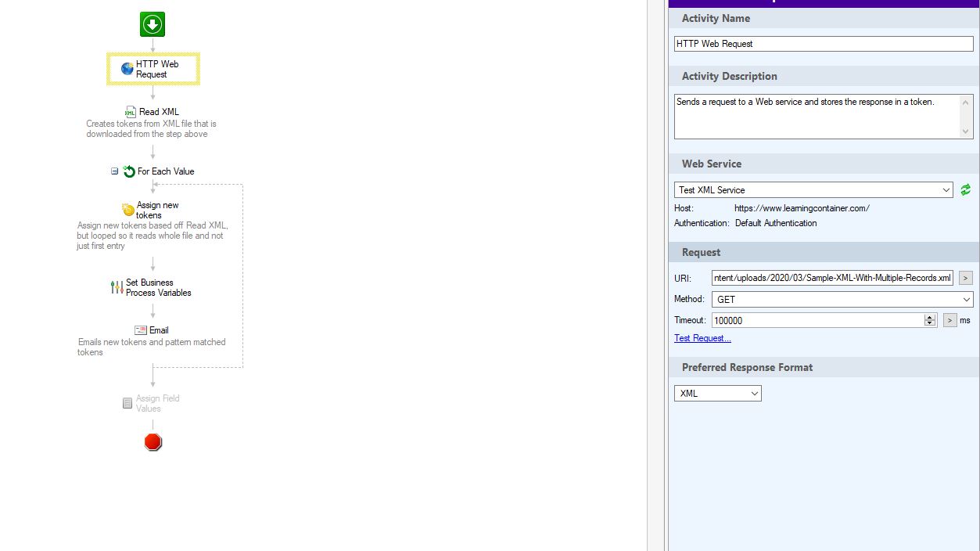Select the Read XML activity label
Image resolution: width=980 pixels, height=551 pixels.
tap(160, 112)
